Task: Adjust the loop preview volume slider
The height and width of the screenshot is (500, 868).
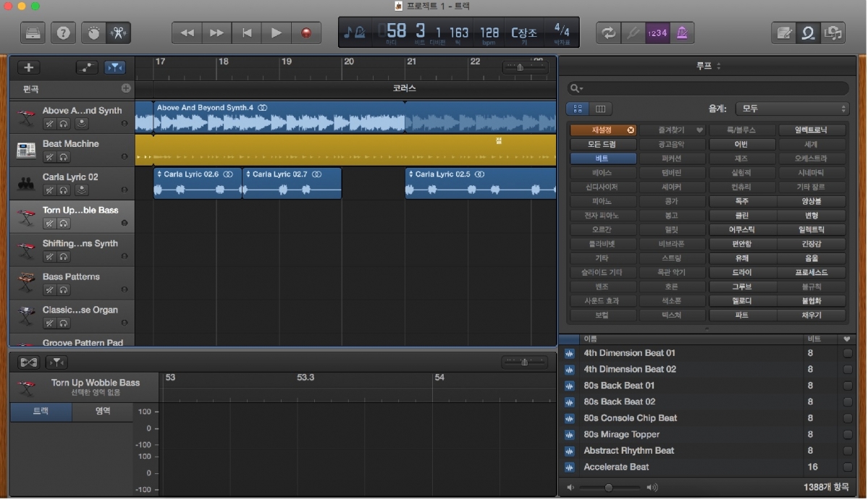Action: (x=608, y=487)
